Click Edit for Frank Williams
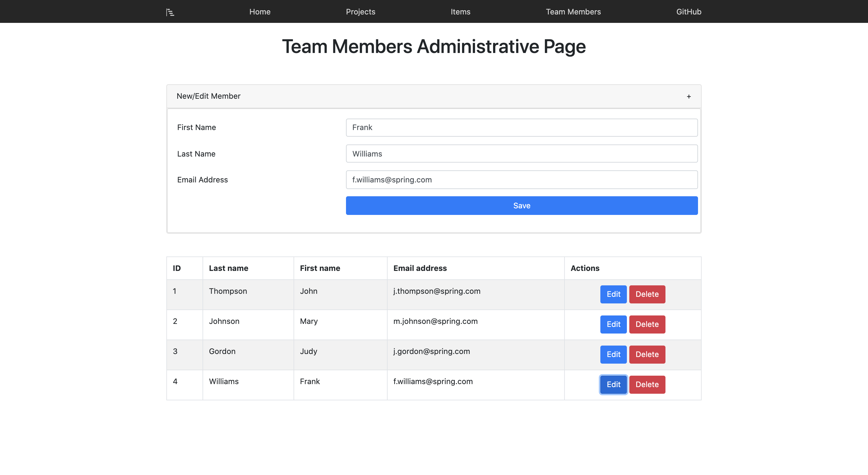 click(x=613, y=384)
